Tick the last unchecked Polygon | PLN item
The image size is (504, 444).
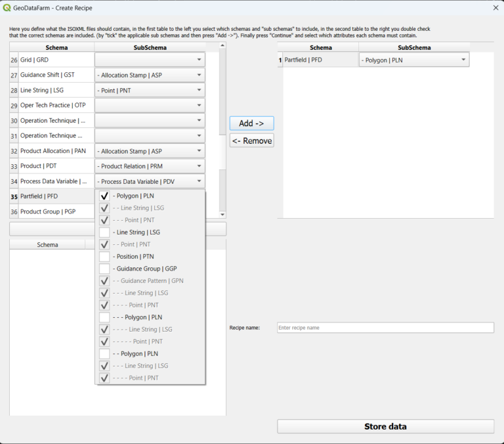[x=104, y=354]
